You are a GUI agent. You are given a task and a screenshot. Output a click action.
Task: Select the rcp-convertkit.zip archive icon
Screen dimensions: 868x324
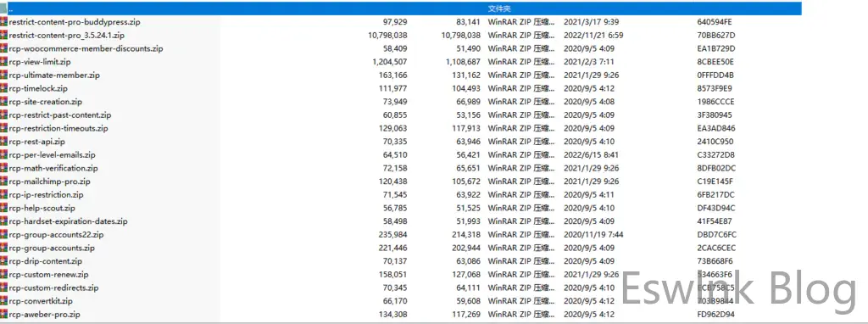[x=4, y=301]
